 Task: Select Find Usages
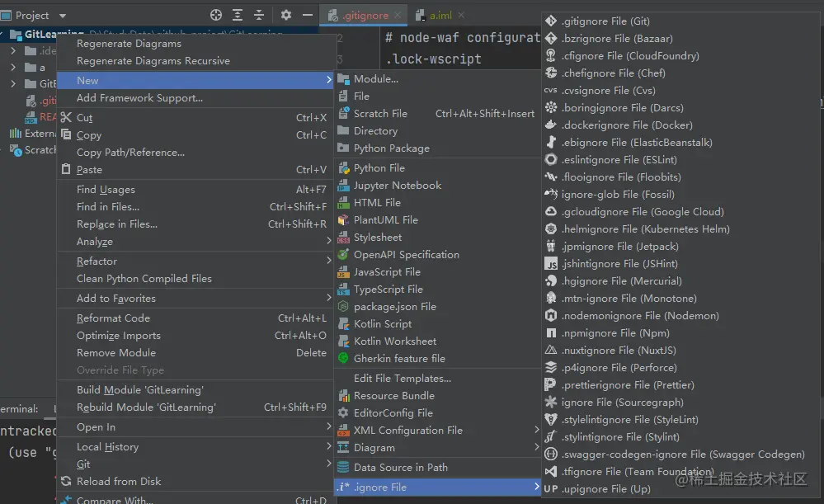tap(195, 189)
